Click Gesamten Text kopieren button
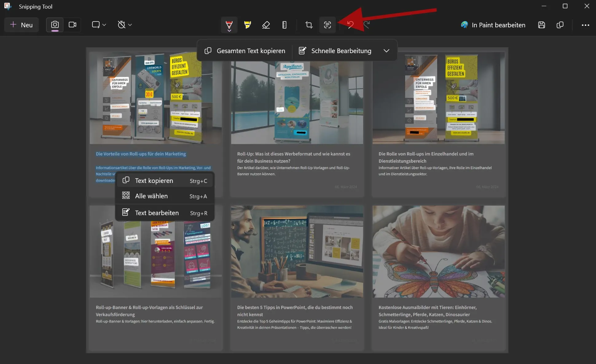This screenshot has width=596, height=364. pyautogui.click(x=245, y=51)
